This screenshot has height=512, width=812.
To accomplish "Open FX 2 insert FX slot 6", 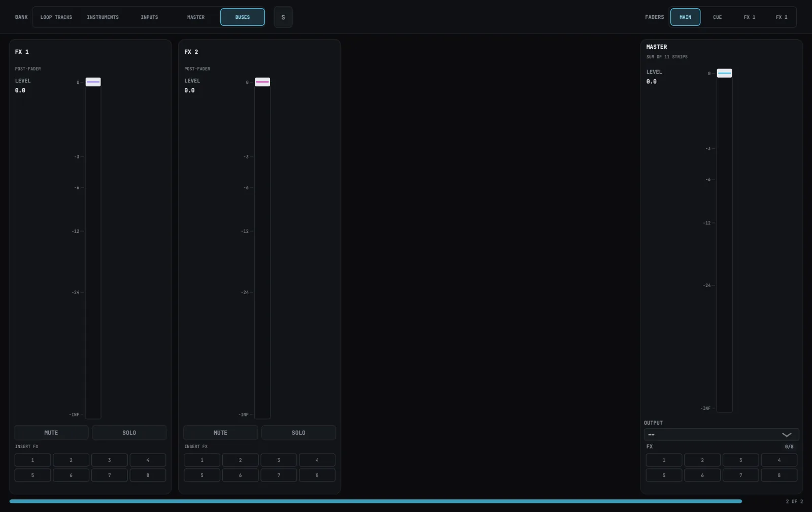I will [241, 475].
